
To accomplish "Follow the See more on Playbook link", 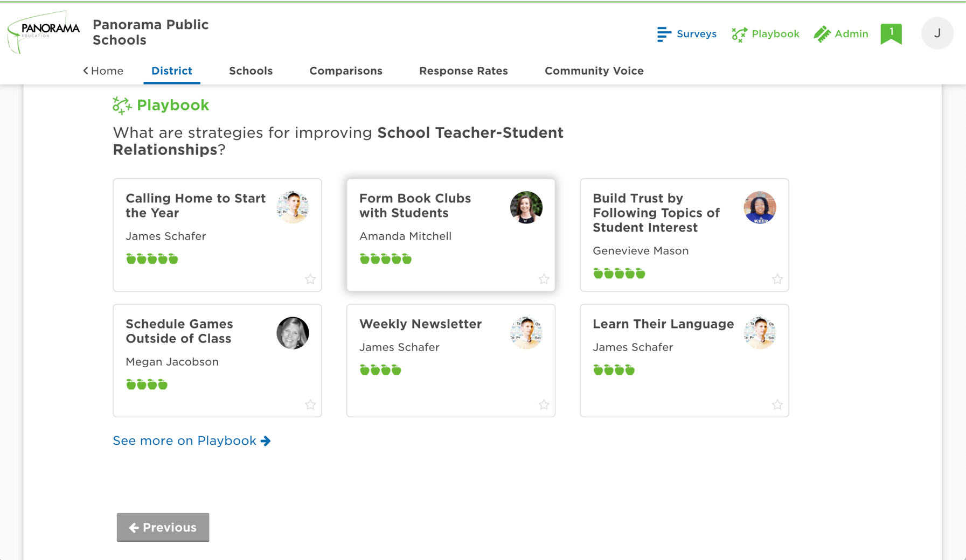I will tap(192, 440).
